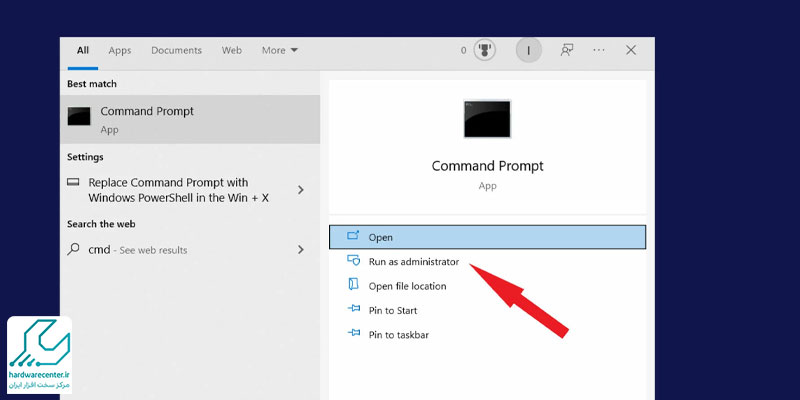Click the shield icon for Run as administrator

point(354,260)
